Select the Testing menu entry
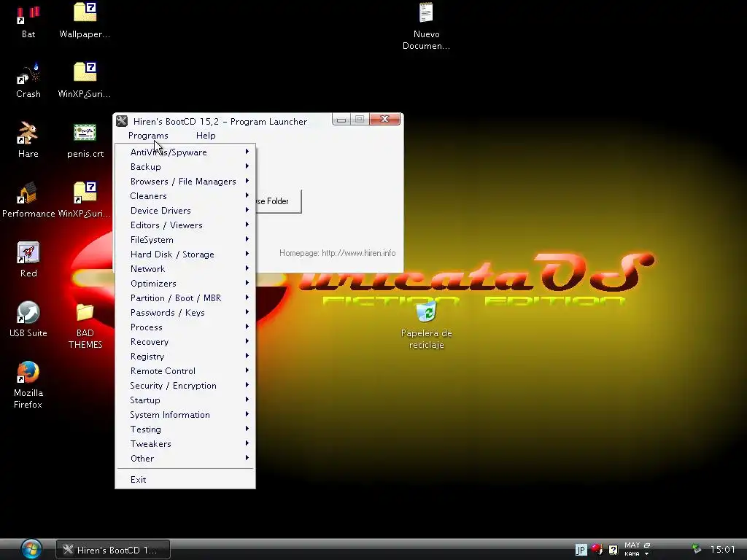The image size is (747, 560). 185,429
